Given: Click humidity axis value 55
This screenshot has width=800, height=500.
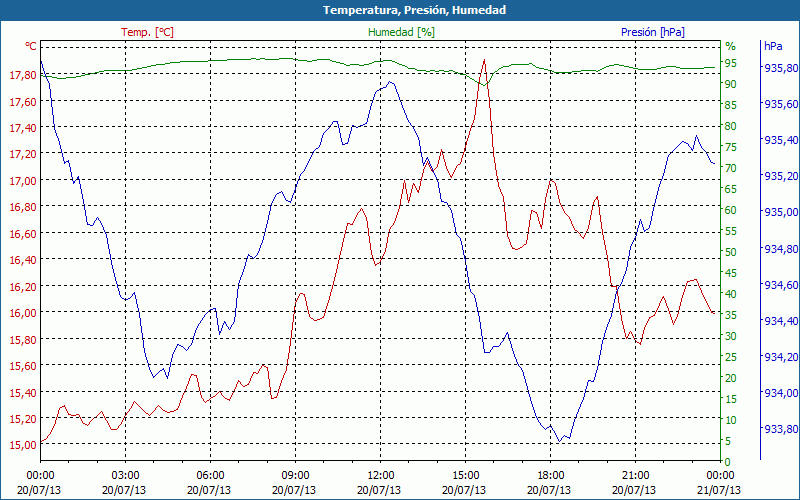Looking at the screenshot, I should pyautogui.click(x=731, y=231).
